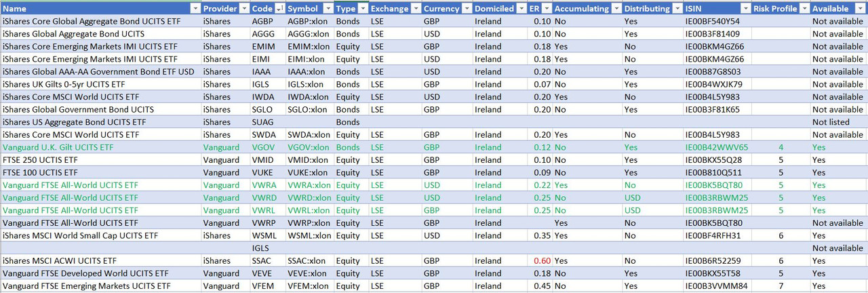
Task: Select cell iShares UK Gilts 0-5yr UCITS ETF
Action: point(101,84)
